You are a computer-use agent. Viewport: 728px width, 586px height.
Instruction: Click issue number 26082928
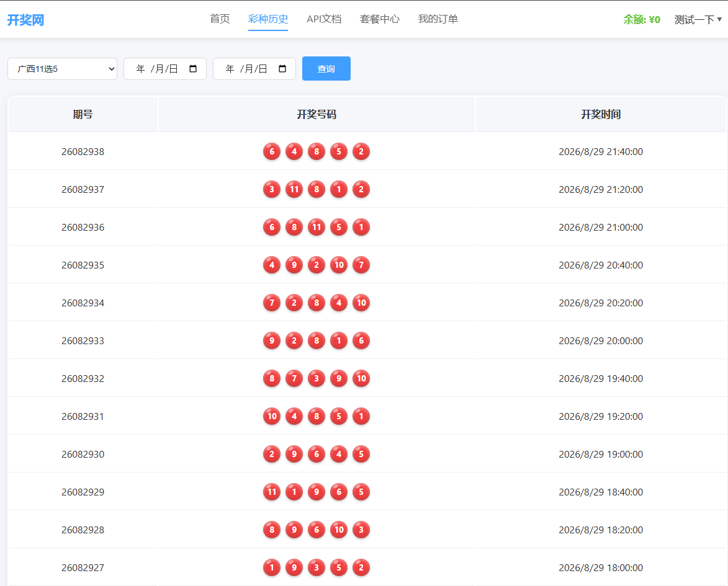click(x=83, y=530)
